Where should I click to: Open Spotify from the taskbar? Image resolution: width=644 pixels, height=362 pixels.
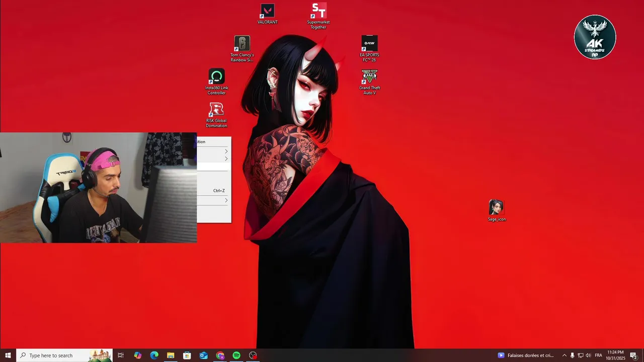(x=236, y=355)
